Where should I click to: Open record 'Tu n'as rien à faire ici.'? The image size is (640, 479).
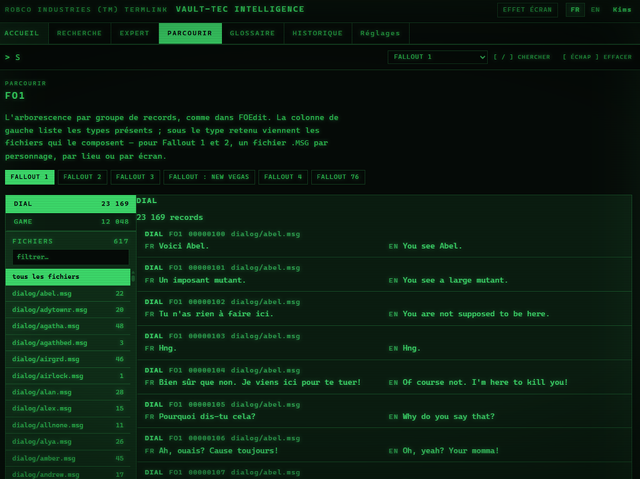coord(384,308)
